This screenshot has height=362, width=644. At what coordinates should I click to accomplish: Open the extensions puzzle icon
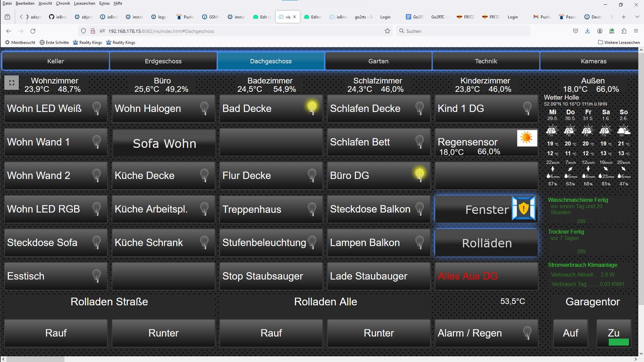[624, 31]
